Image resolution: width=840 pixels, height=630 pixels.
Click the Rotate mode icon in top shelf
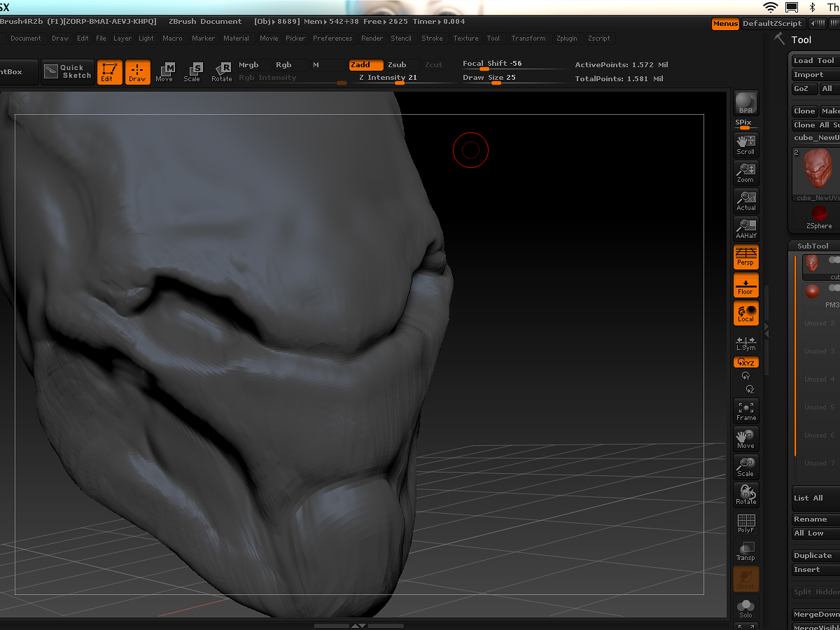pos(222,71)
